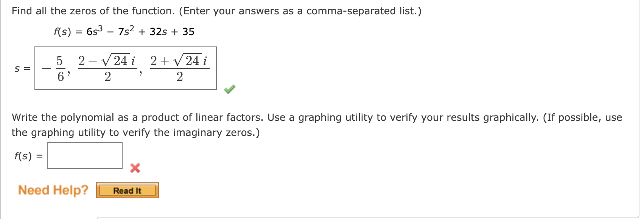Click the 2 plus root 24 i zero
Image resolution: width=644 pixels, height=219 pixels.
[180, 68]
